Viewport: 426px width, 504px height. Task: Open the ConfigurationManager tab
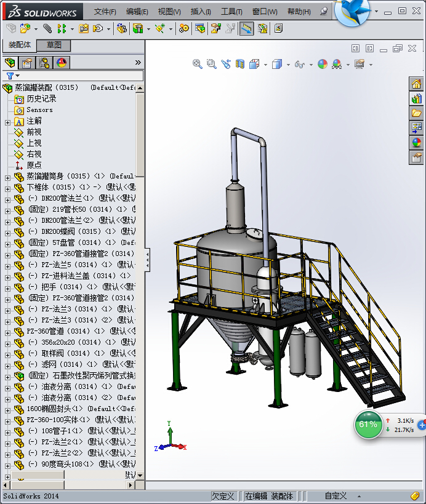tap(44, 63)
